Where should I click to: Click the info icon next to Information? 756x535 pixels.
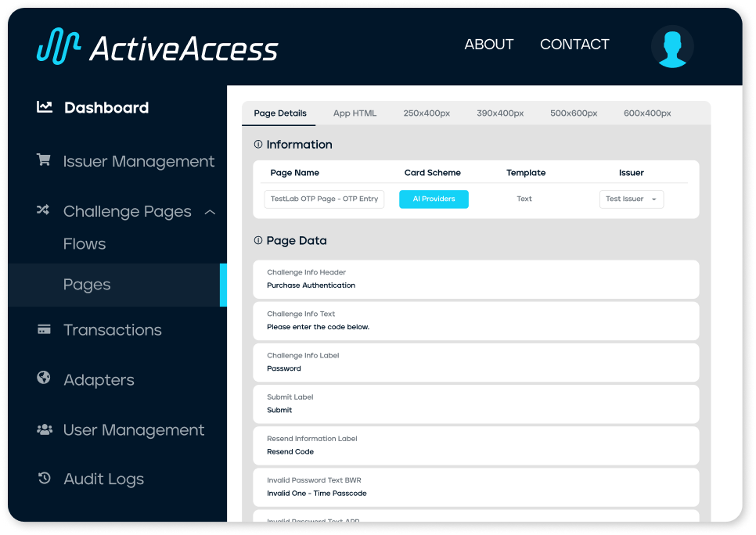tap(260, 143)
